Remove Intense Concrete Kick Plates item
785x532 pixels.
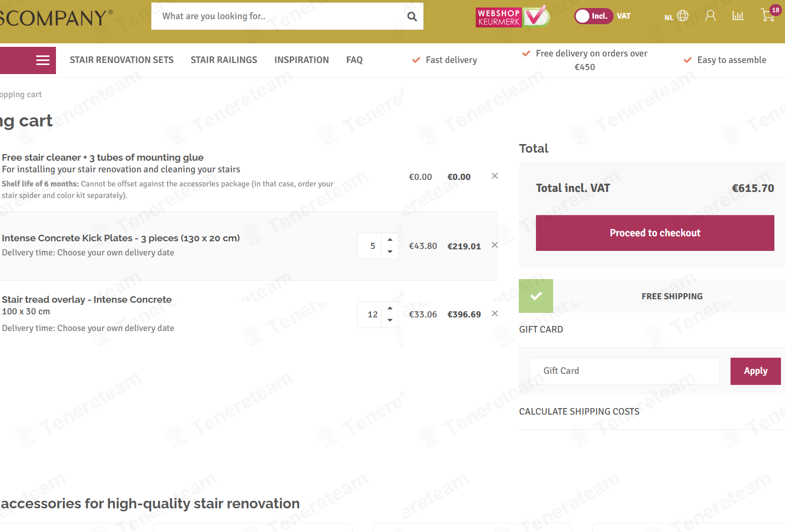tap(495, 245)
